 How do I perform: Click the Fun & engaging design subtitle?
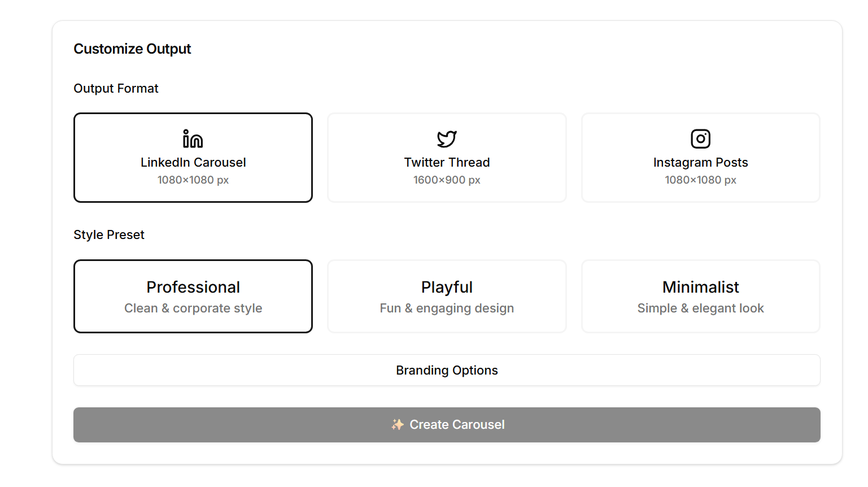(x=446, y=308)
